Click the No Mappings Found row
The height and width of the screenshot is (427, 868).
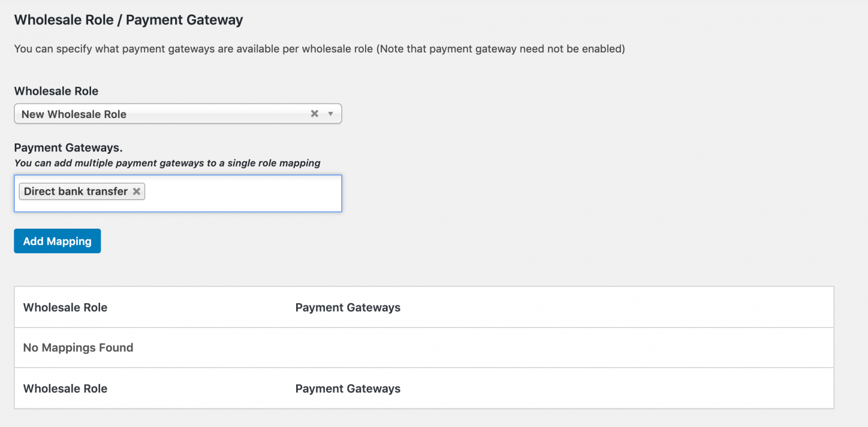coord(78,347)
